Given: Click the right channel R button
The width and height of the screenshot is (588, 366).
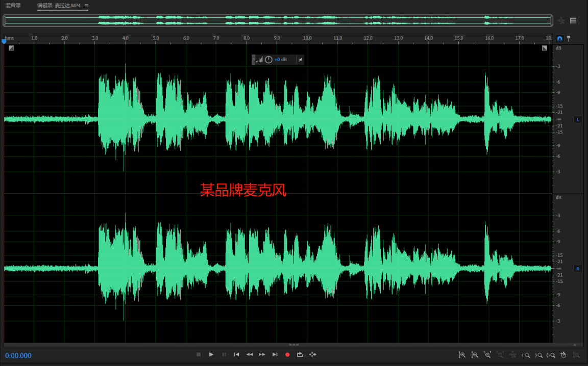Looking at the screenshot, I should tap(578, 268).
